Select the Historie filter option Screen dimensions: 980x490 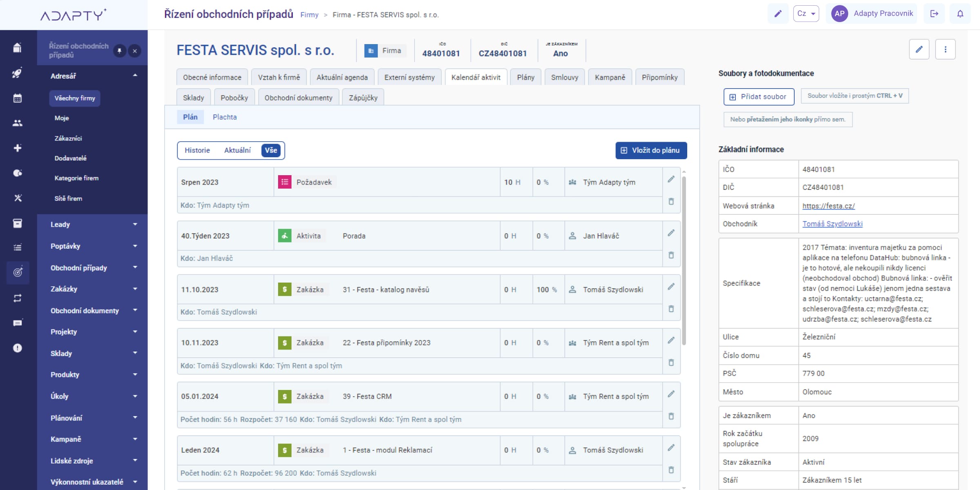[x=197, y=150]
